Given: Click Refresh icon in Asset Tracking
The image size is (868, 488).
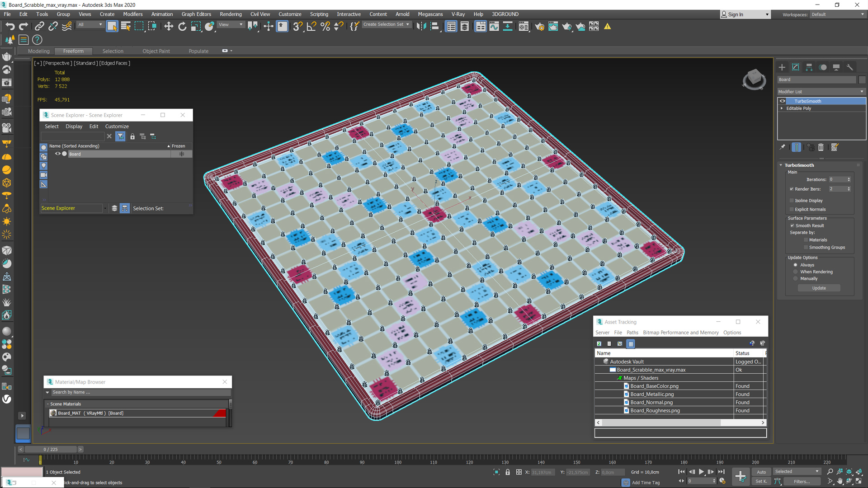Looking at the screenshot, I should [x=599, y=344].
